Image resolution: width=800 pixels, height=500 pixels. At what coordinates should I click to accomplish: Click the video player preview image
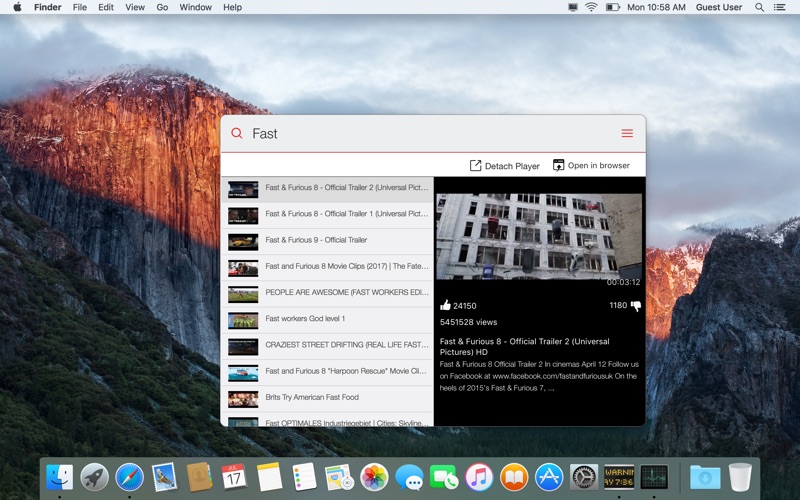539,236
